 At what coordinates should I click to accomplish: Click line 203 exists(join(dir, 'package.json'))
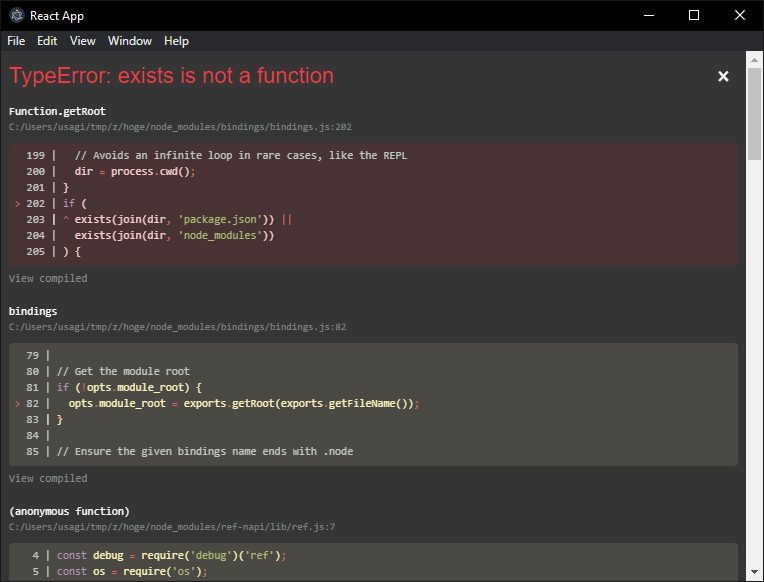(x=174, y=219)
